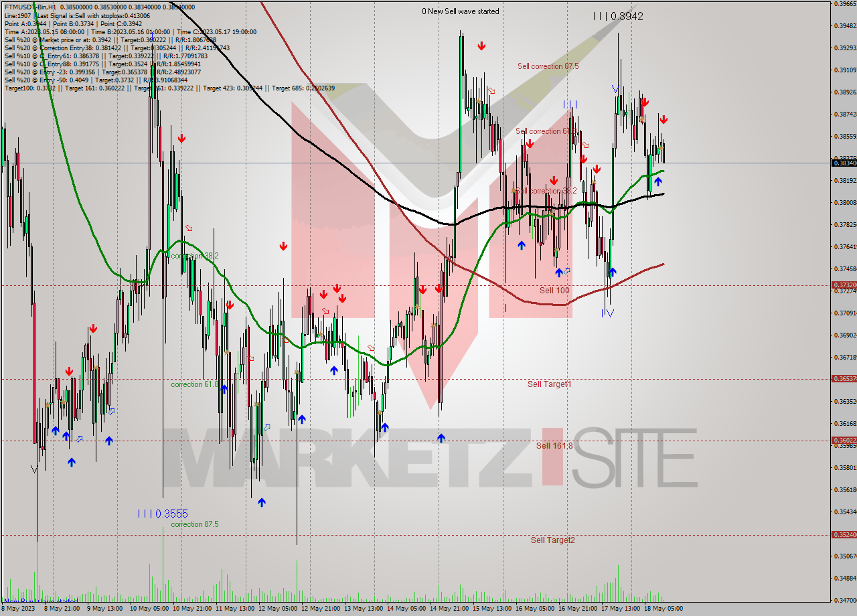This screenshot has width=857, height=616.
Task: Click the '8 May 21:00' time axis label
Action: (63, 609)
